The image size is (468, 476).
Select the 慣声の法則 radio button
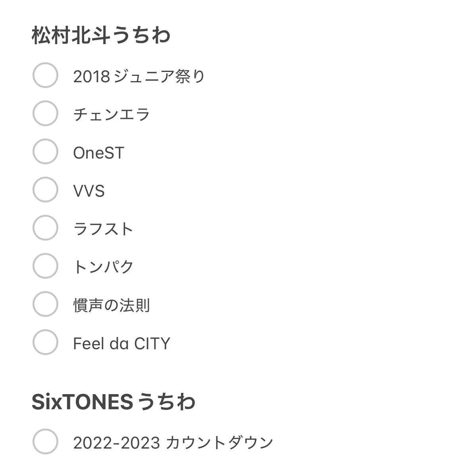[x=45, y=304]
